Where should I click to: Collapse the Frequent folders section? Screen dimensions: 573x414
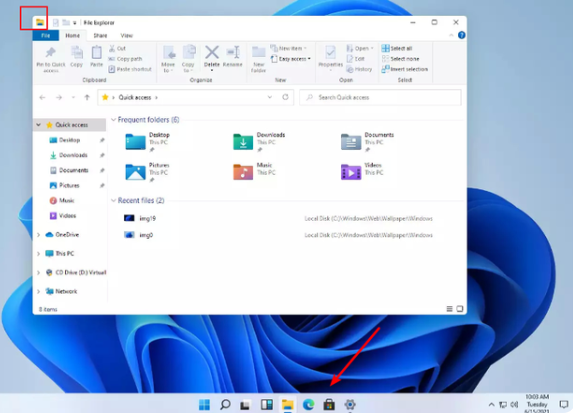(x=114, y=120)
